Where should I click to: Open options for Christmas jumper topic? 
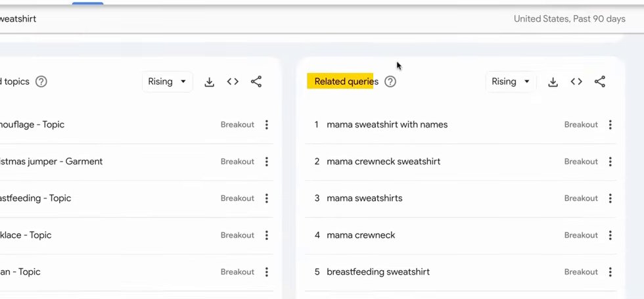(267, 162)
